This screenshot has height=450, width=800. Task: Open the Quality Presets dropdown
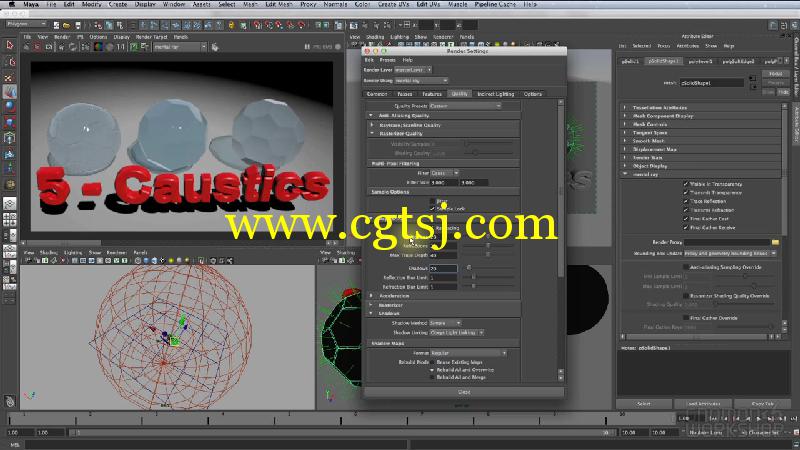(465, 106)
